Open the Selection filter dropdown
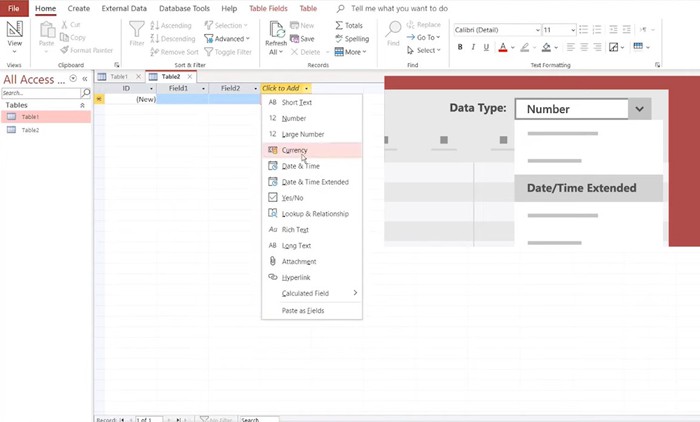Screen dimensions: 700x422 coord(226,25)
